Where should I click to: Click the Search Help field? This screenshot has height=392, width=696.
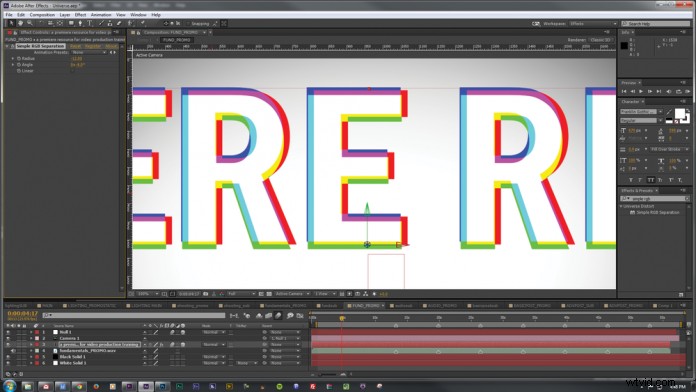click(x=655, y=24)
